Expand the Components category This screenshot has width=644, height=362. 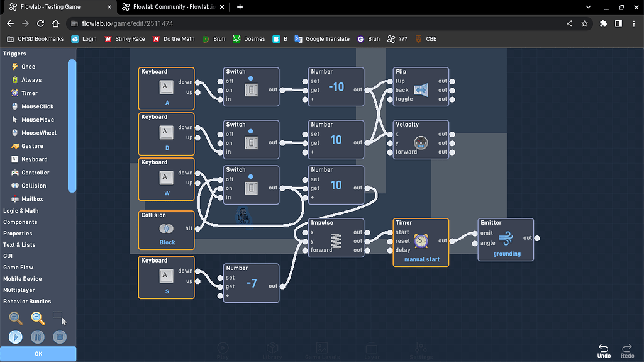click(20, 222)
